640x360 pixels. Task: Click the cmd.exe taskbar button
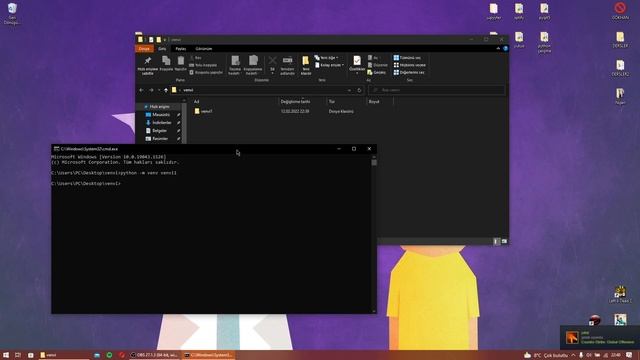click(208, 355)
